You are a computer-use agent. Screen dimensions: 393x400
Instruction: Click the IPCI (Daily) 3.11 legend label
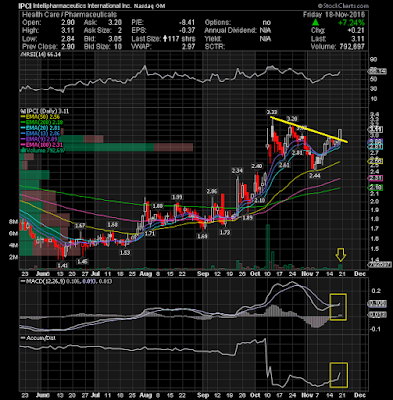click(x=45, y=111)
